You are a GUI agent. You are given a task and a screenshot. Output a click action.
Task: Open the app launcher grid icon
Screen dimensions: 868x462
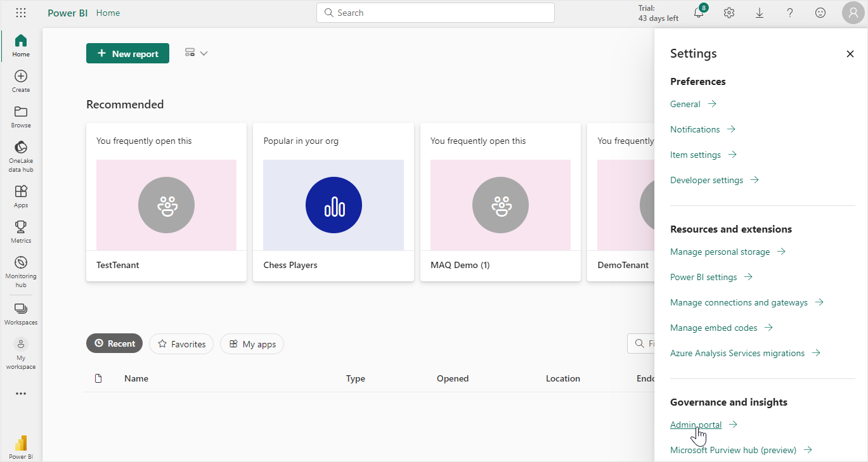[21, 13]
